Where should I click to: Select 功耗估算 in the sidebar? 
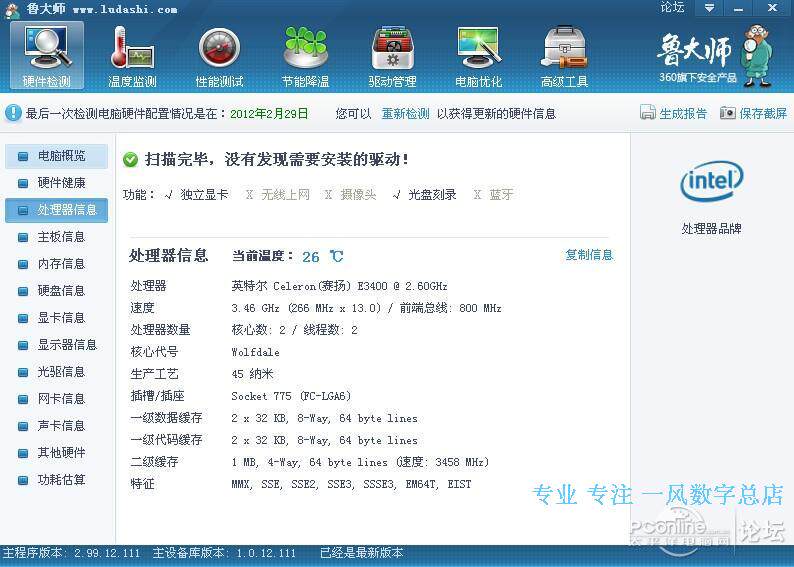56,480
